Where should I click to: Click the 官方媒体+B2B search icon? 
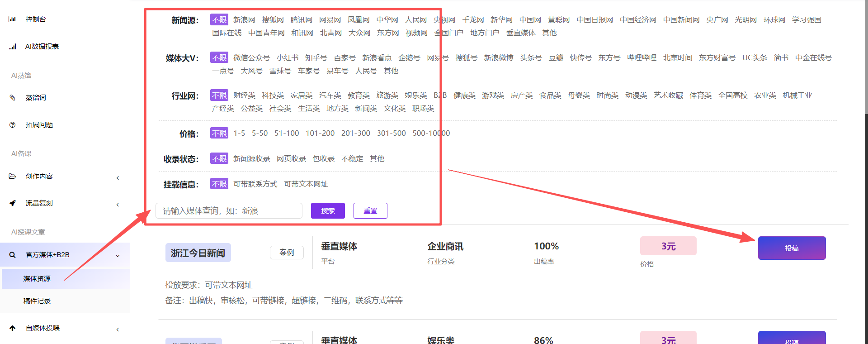(x=13, y=255)
